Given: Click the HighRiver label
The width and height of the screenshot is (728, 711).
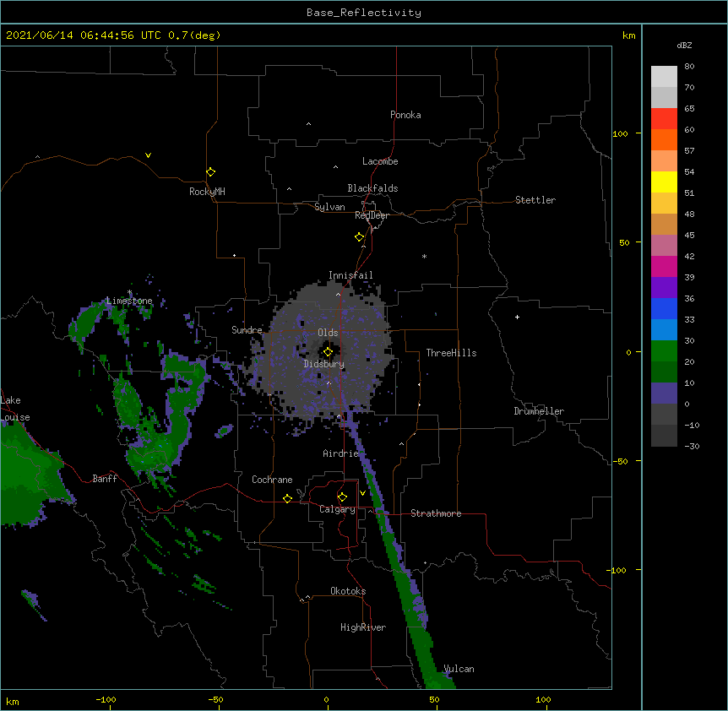Looking at the screenshot, I should tap(363, 627).
